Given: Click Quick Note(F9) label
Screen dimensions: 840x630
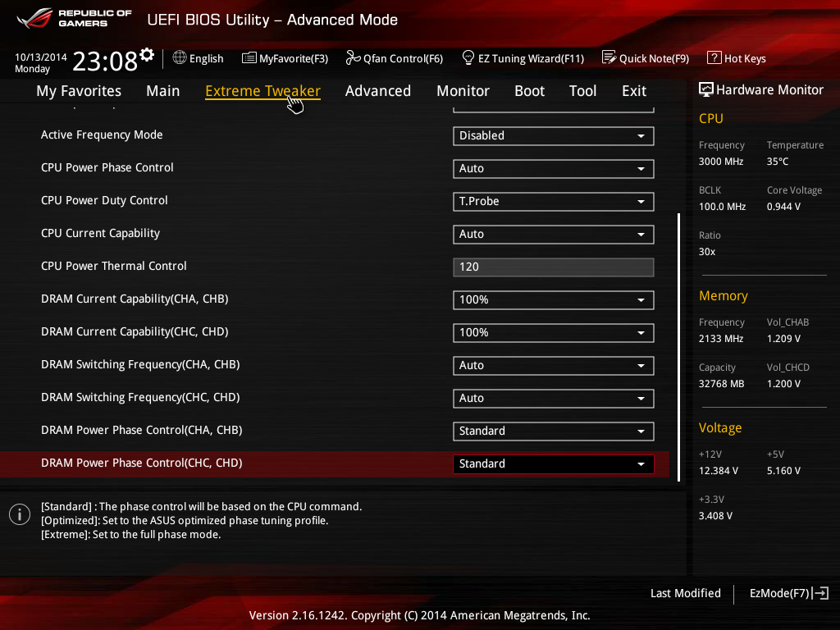Looking at the screenshot, I should [654, 58].
